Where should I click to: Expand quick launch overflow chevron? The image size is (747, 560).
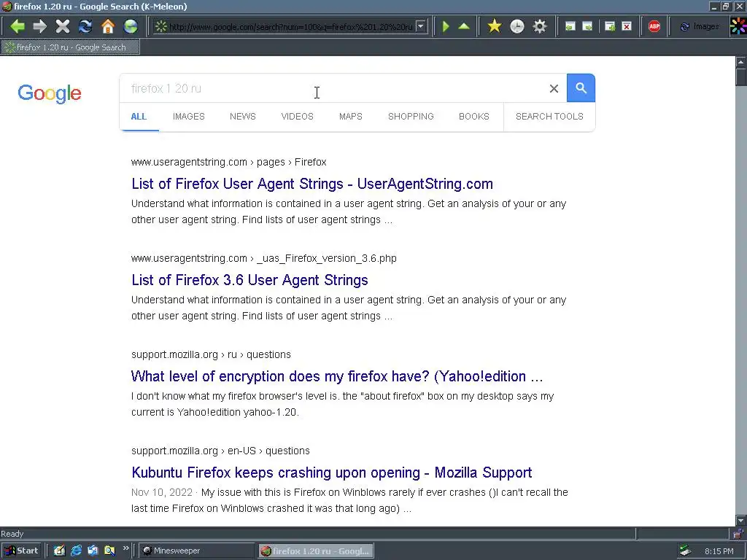click(x=125, y=548)
